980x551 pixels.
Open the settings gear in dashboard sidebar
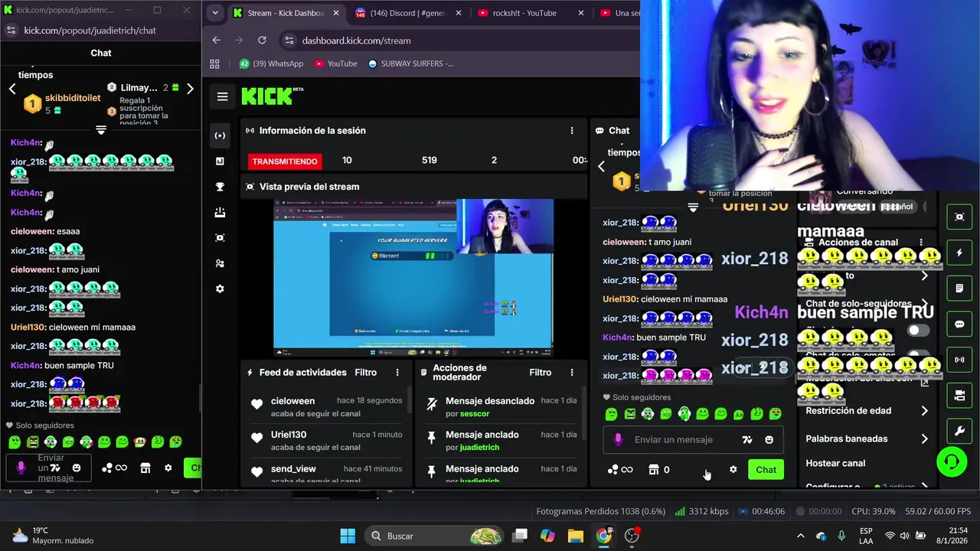[x=220, y=289]
